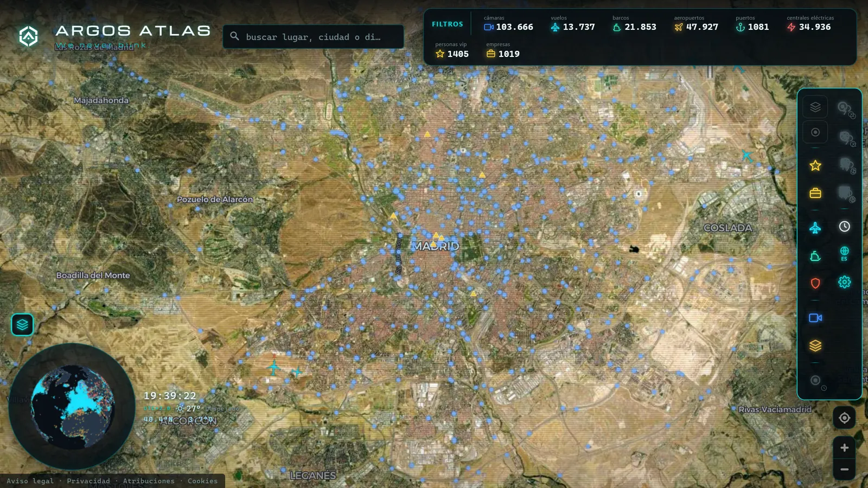Open the Atribuciones link
This screenshot has height=488, width=868.
coord(149,481)
